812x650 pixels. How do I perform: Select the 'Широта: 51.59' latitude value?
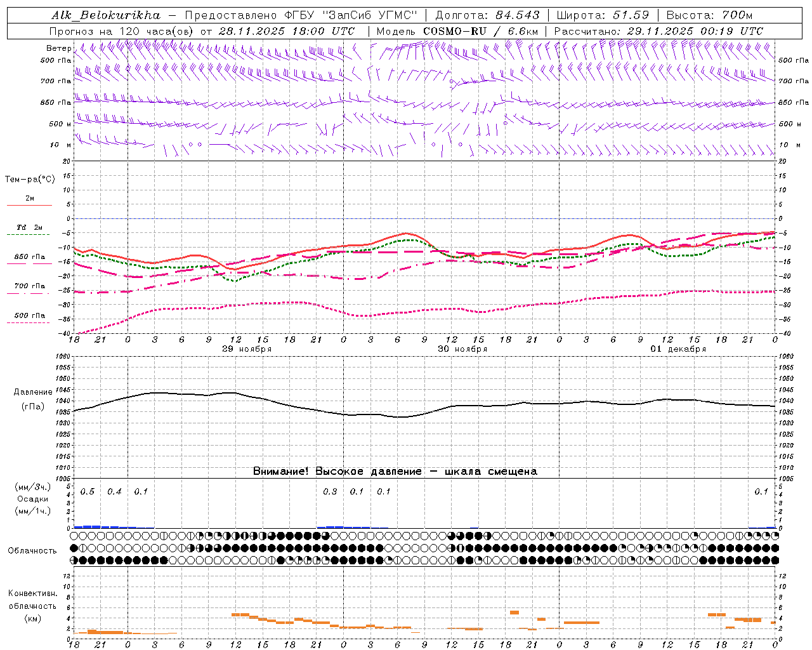603,15
